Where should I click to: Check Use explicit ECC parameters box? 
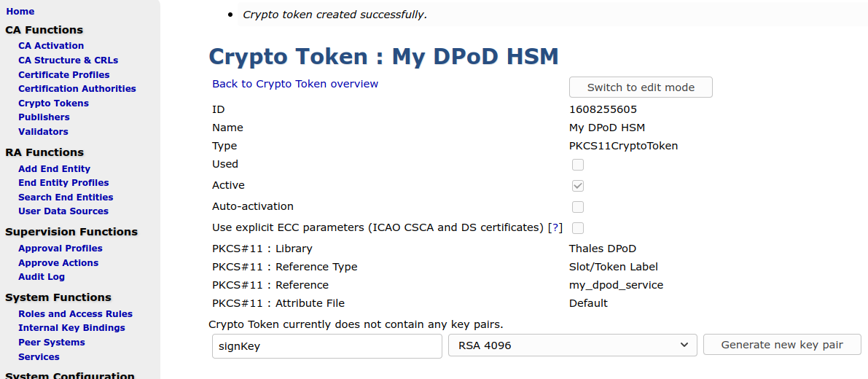578,228
